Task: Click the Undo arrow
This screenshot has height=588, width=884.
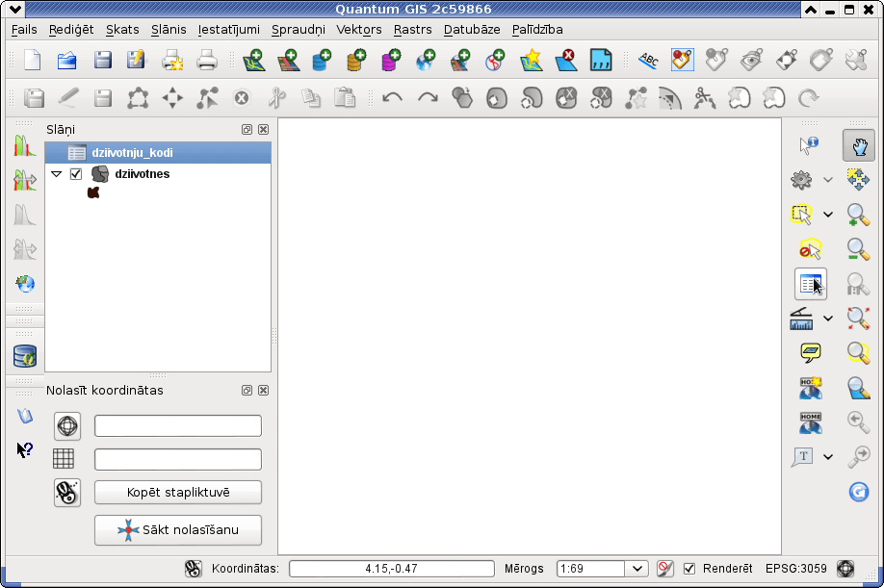Action: pyautogui.click(x=392, y=98)
